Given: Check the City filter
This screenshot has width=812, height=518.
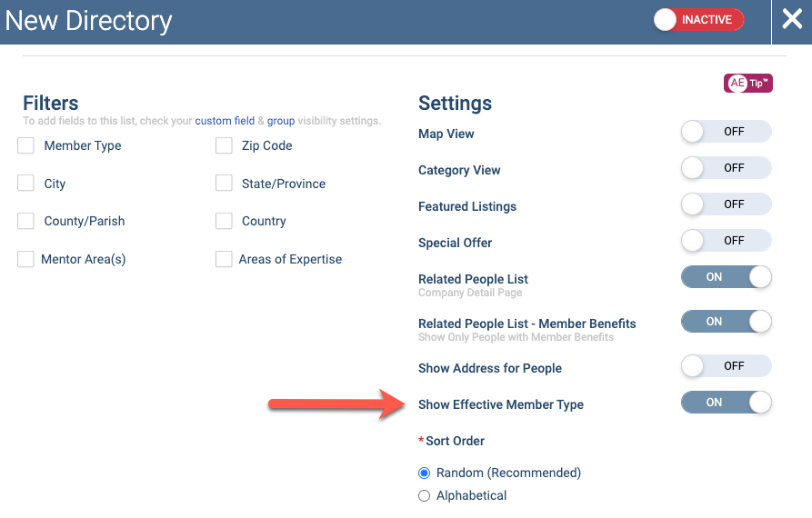Looking at the screenshot, I should click(x=25, y=184).
